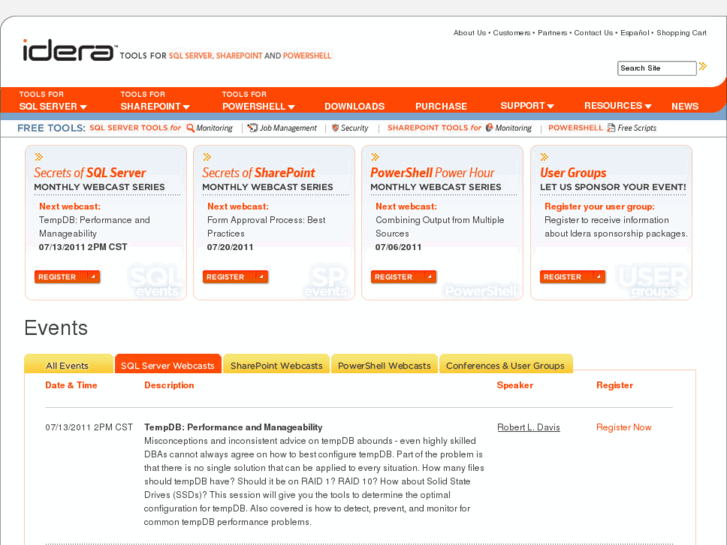Click the 'Speaker' column header
Viewport: 727px width, 545px height.
click(x=515, y=385)
